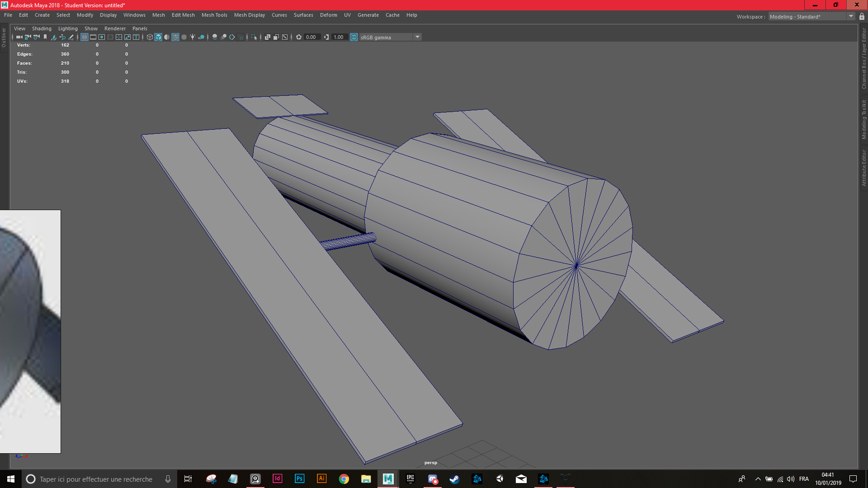
Task: Open the Shading panel menu
Action: [42, 28]
